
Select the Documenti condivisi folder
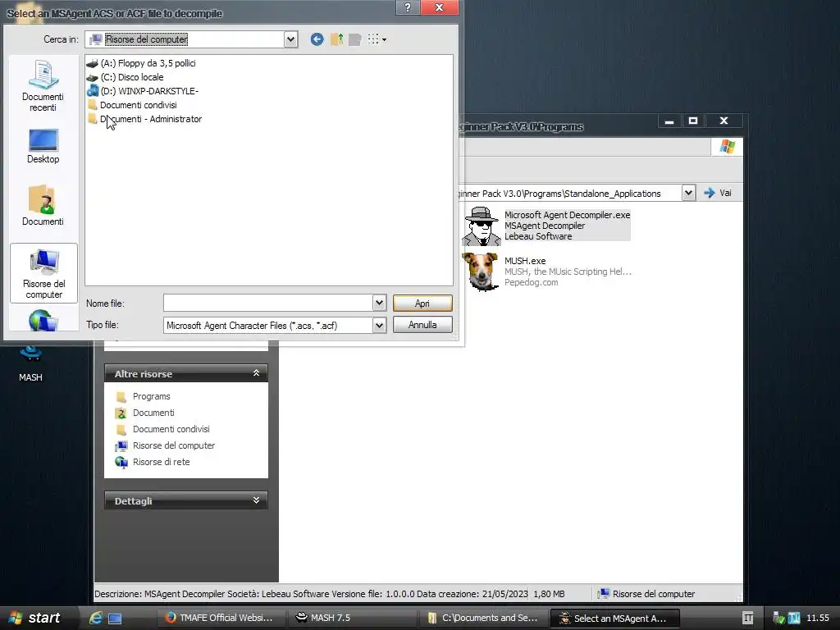(x=132, y=105)
